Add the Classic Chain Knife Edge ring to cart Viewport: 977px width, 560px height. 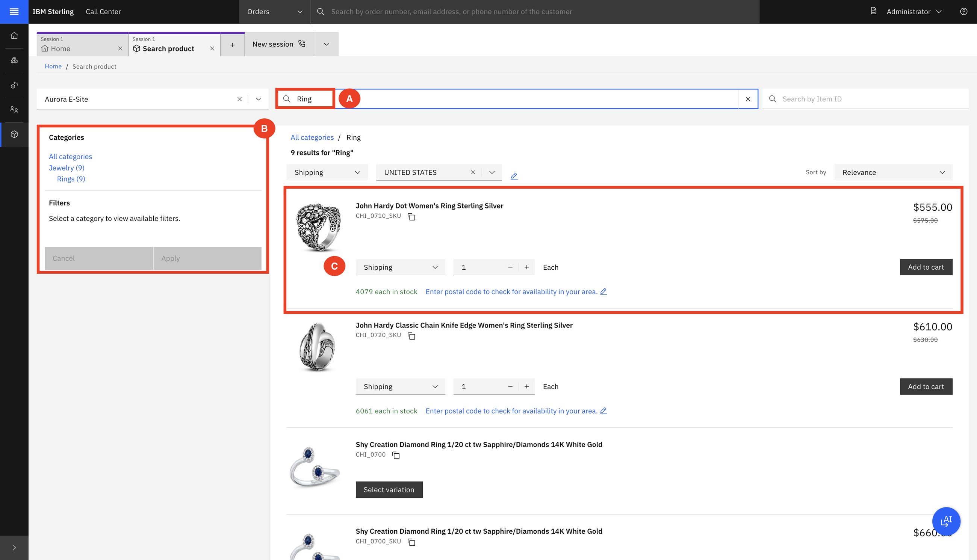pos(926,386)
